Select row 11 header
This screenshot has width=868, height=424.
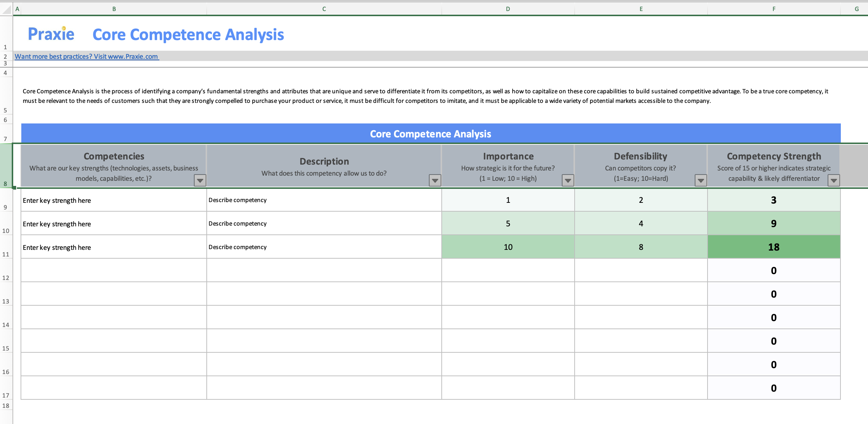point(6,247)
